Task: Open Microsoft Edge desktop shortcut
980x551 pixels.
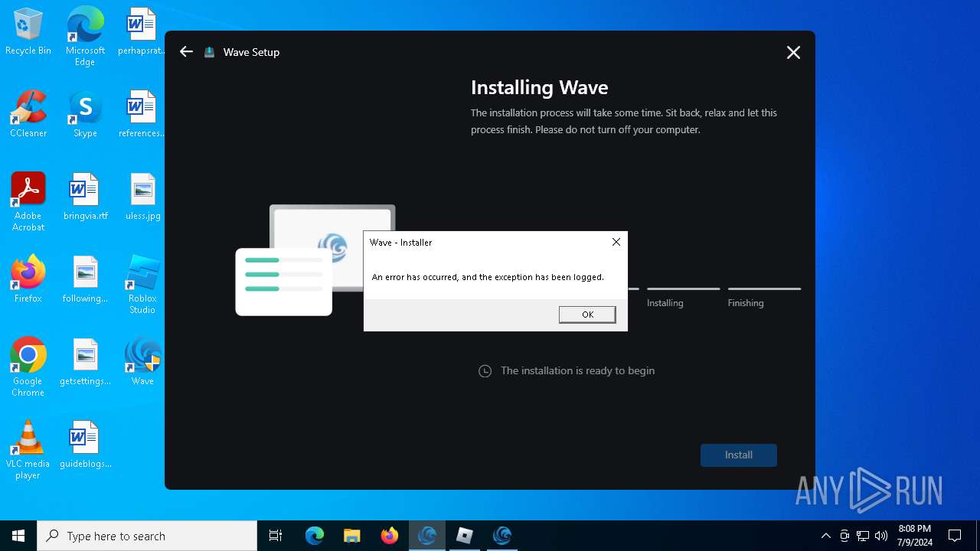Action: point(85,37)
